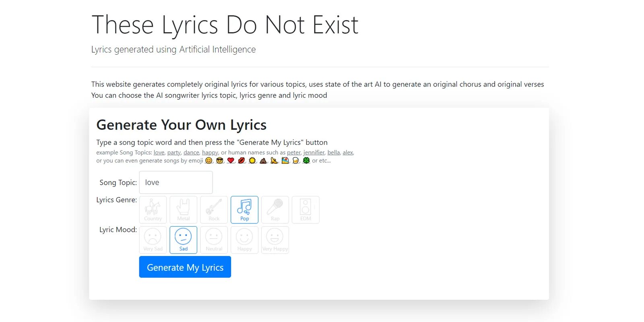Click the poop emoji topic
The image size is (644, 322).
(x=263, y=161)
